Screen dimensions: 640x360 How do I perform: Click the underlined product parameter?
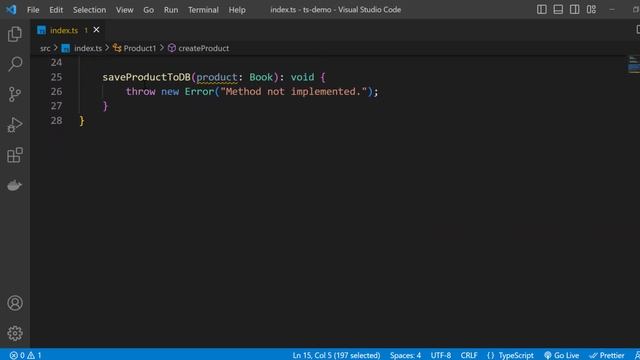(x=217, y=77)
